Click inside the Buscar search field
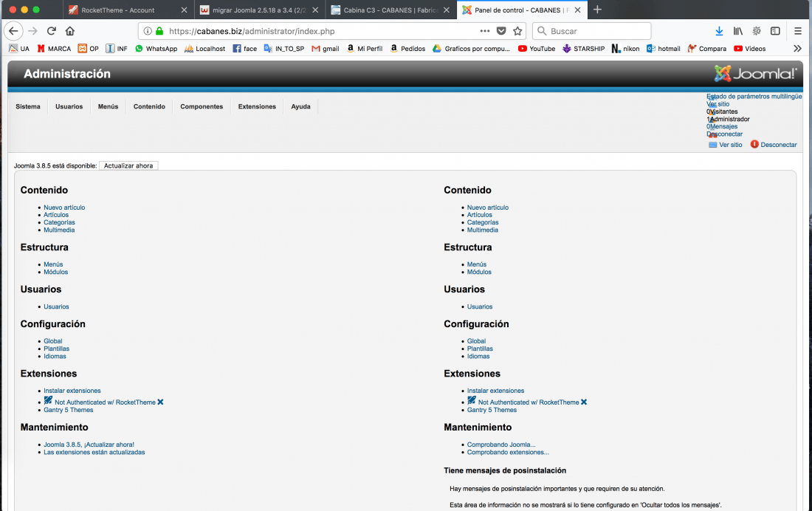Screen dimensions: 812x511 coord(592,31)
